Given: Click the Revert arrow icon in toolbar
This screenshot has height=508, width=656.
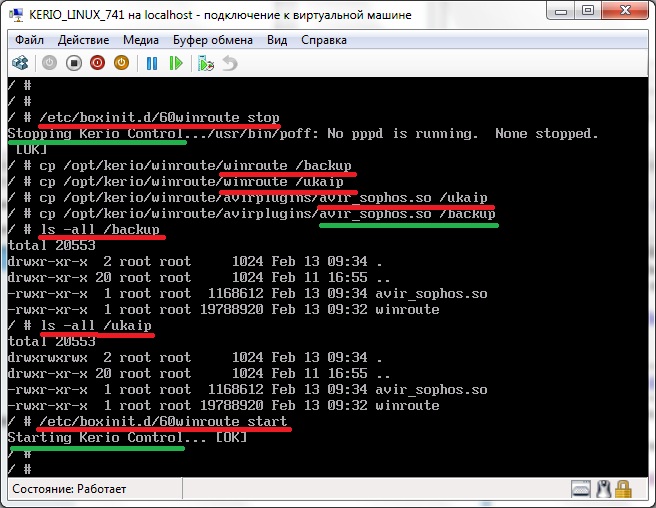Looking at the screenshot, I should tap(230, 63).
